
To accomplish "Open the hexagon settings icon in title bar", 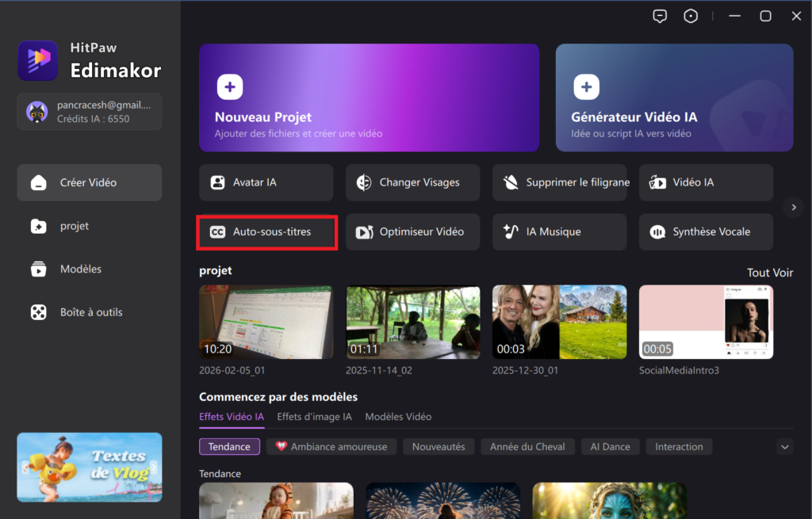I will (x=691, y=16).
